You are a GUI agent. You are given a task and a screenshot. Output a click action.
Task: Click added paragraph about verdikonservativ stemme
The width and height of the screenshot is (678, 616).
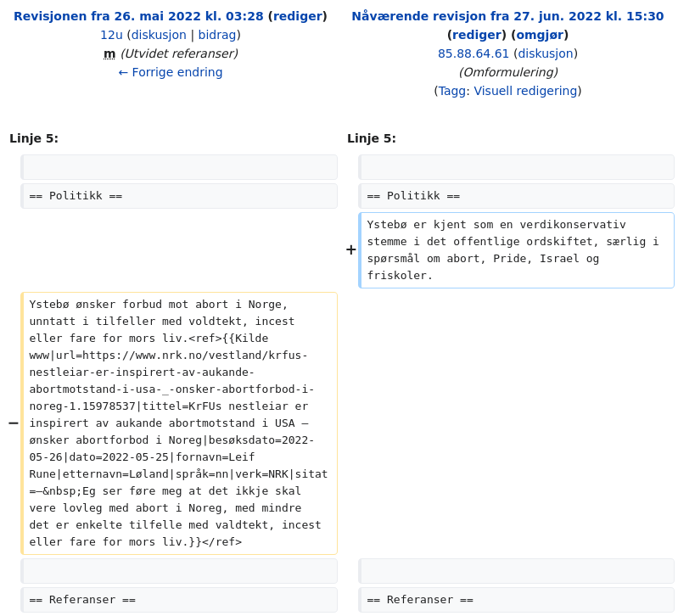click(516, 249)
